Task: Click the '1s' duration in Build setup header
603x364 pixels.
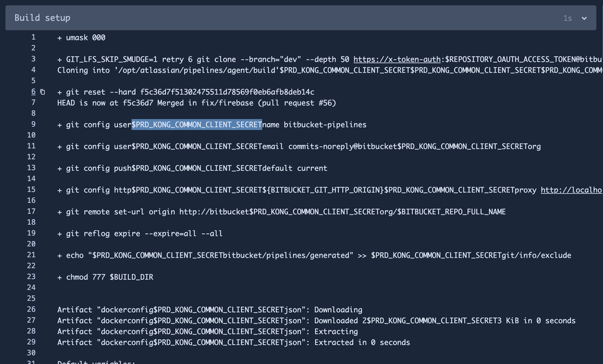Action: tap(567, 18)
